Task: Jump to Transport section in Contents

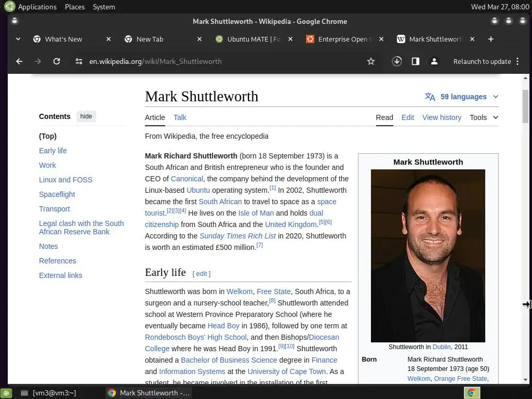Action: 54,209
